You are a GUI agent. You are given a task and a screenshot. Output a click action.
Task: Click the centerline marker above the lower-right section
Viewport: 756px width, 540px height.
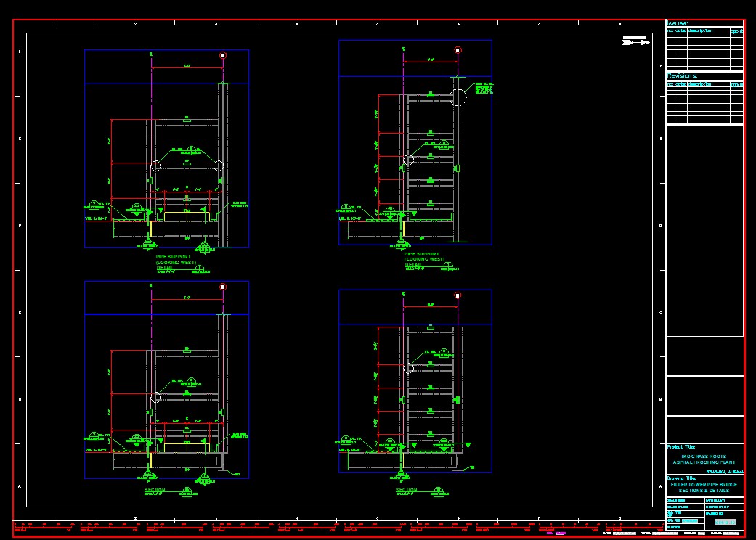pos(403,293)
